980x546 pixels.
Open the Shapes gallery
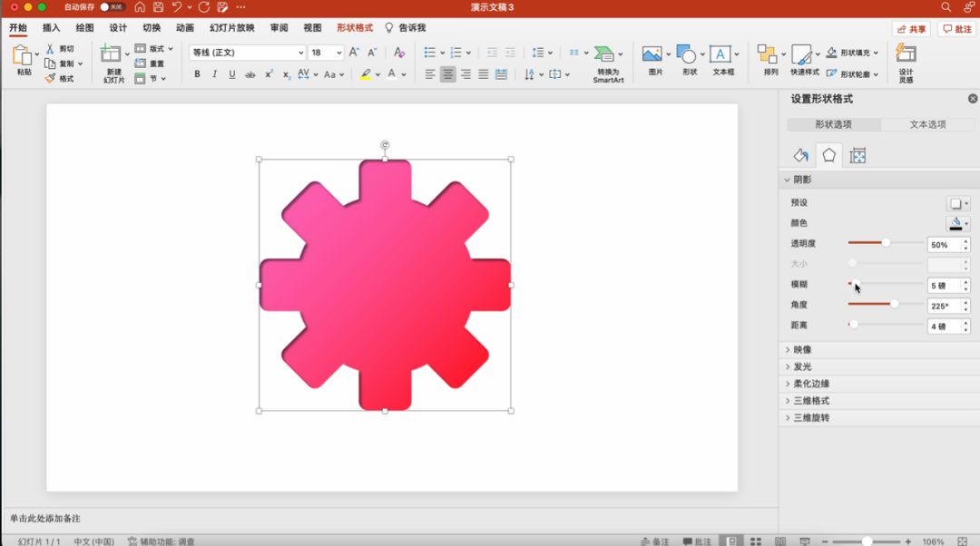pyautogui.click(x=686, y=54)
